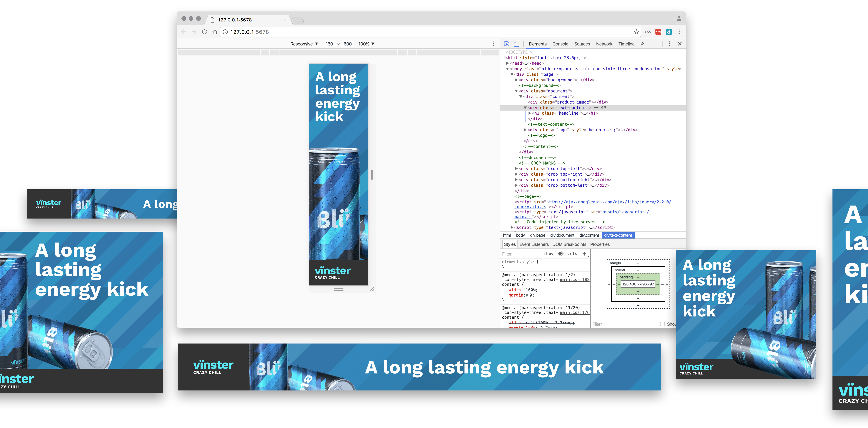
Task: Toggle the device toolbar icon
Action: click(516, 44)
